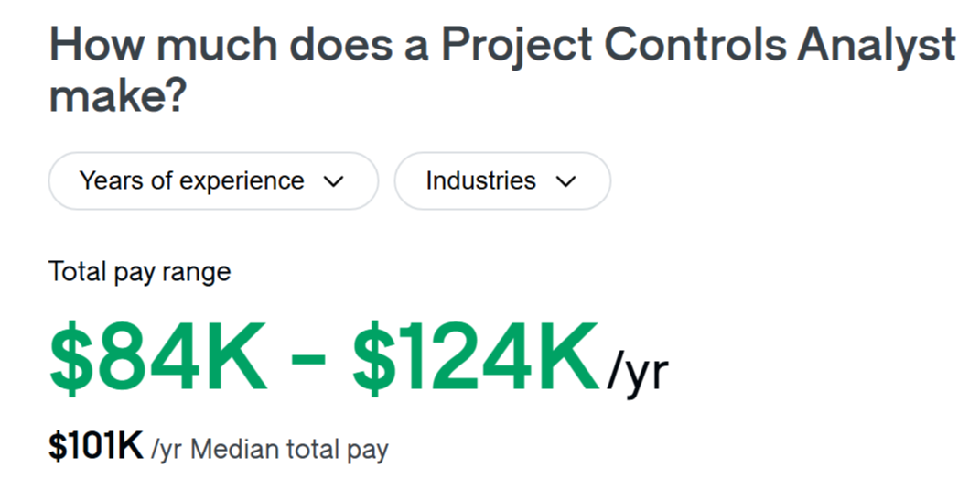Click the 'Years of experience' label text
This screenshot has width=980, height=490.
(x=191, y=180)
